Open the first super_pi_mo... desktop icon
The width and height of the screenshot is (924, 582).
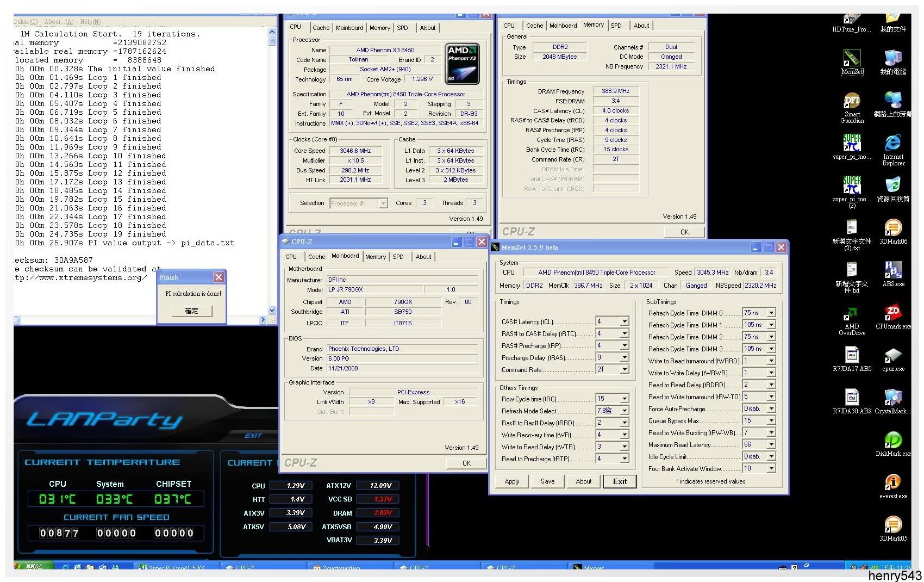click(852, 146)
